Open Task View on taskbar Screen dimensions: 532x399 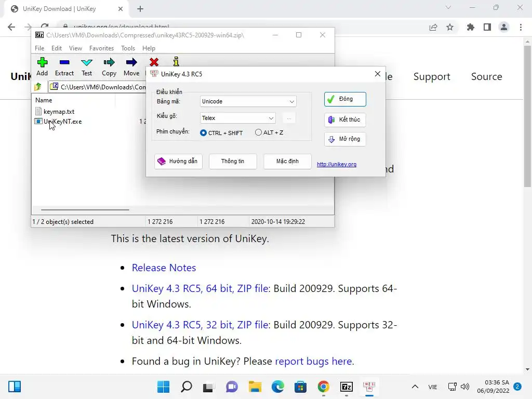pos(209,387)
